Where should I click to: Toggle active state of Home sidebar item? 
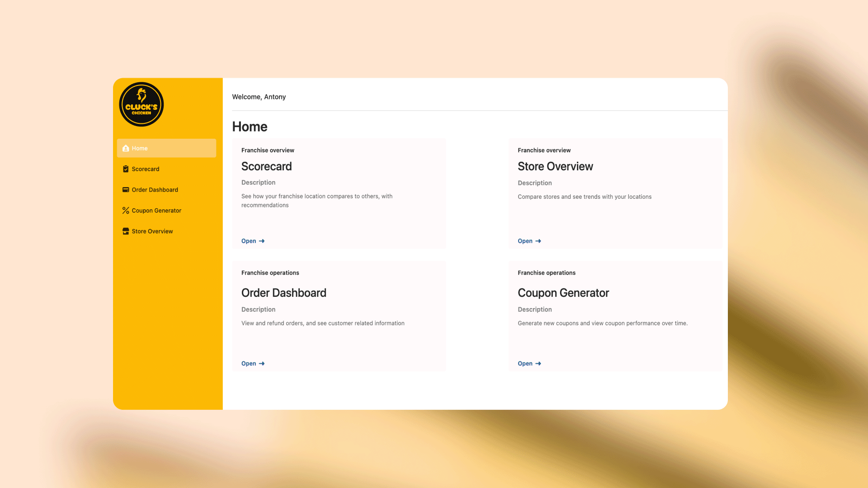tap(166, 148)
